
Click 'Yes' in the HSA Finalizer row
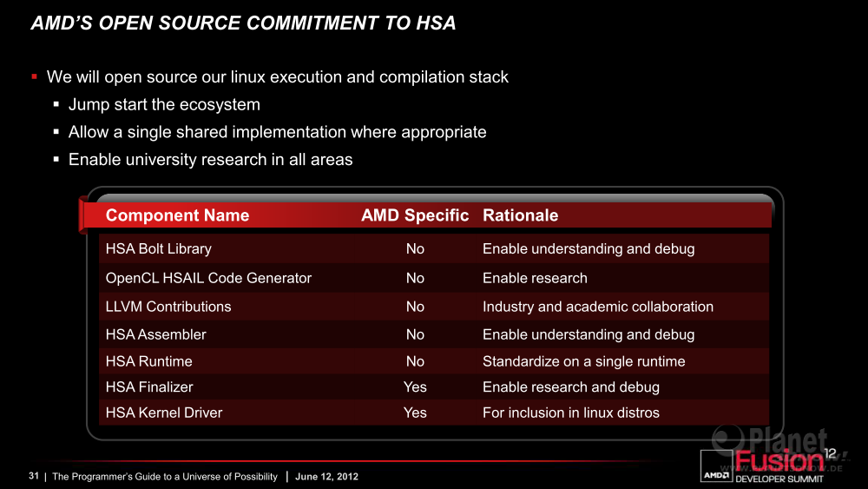point(415,387)
